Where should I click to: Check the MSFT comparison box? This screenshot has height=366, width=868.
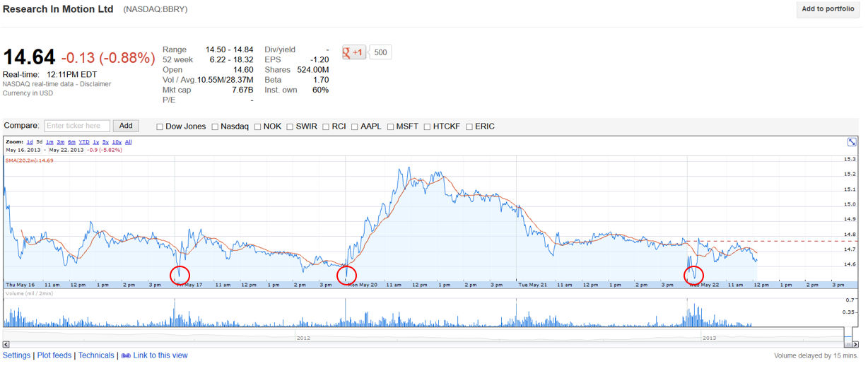tap(390, 127)
